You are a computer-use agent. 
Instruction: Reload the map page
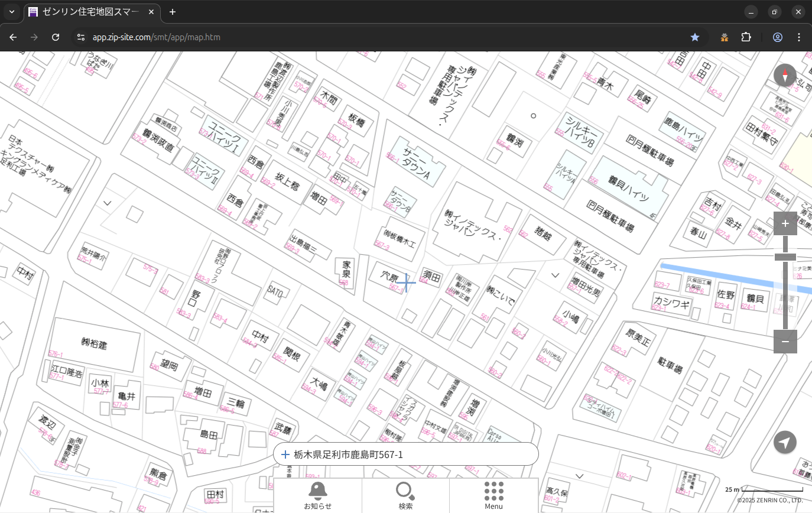coord(56,37)
